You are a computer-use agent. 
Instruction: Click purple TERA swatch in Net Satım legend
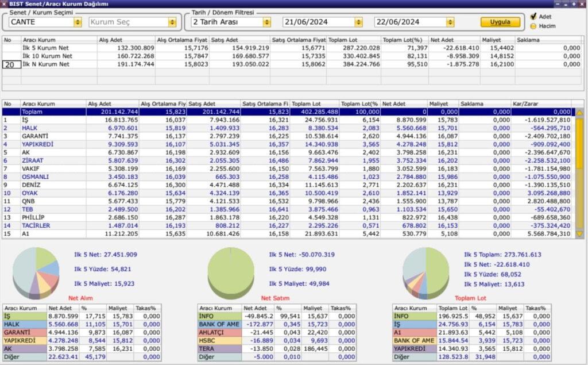(x=220, y=349)
